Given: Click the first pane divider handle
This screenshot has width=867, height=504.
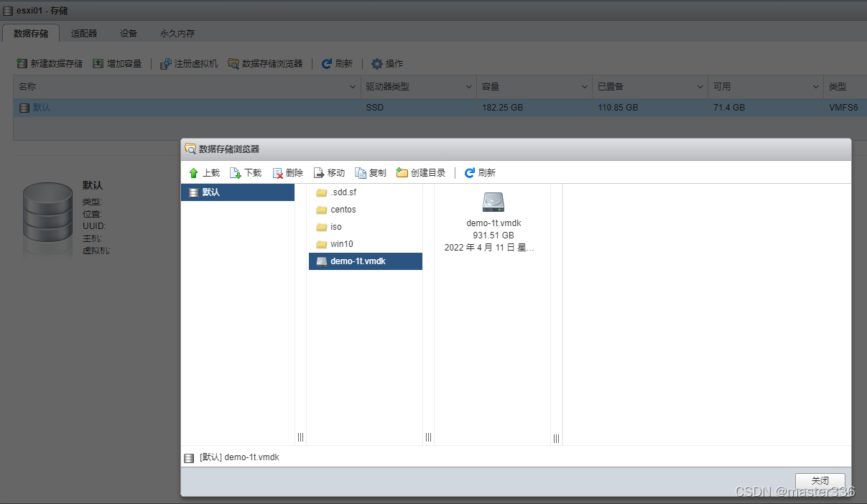Looking at the screenshot, I should 301,437.
